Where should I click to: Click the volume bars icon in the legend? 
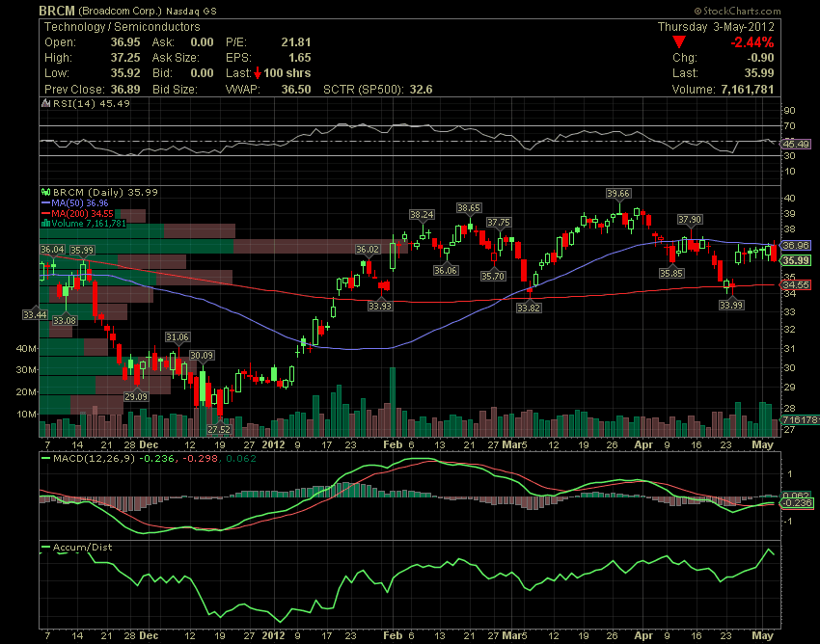point(45,224)
